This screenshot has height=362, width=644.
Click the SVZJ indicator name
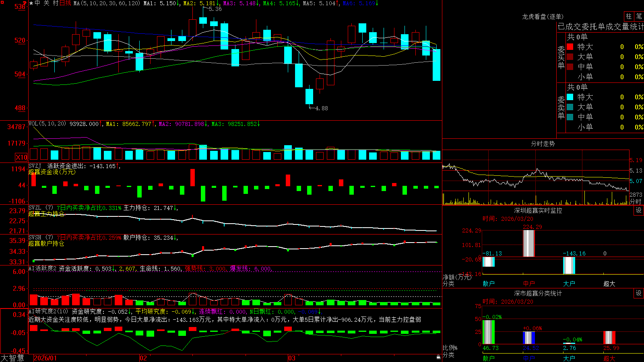tap(35, 166)
